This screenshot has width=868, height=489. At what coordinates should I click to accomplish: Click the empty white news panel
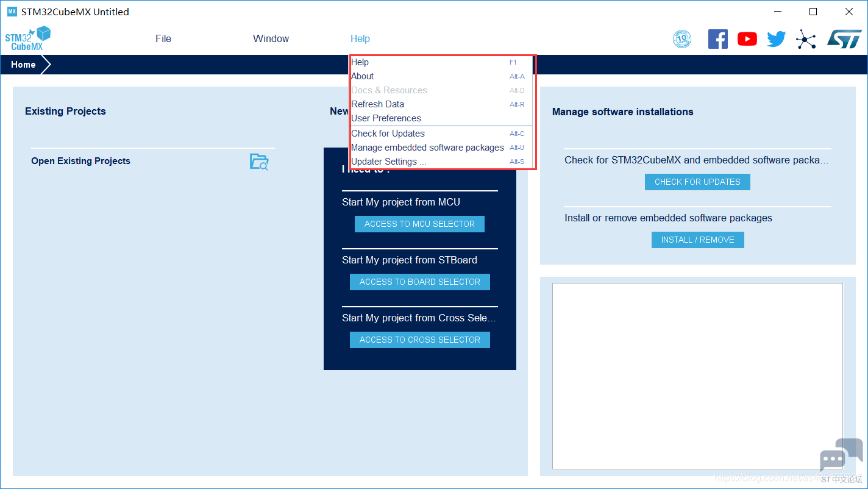pyautogui.click(x=697, y=376)
